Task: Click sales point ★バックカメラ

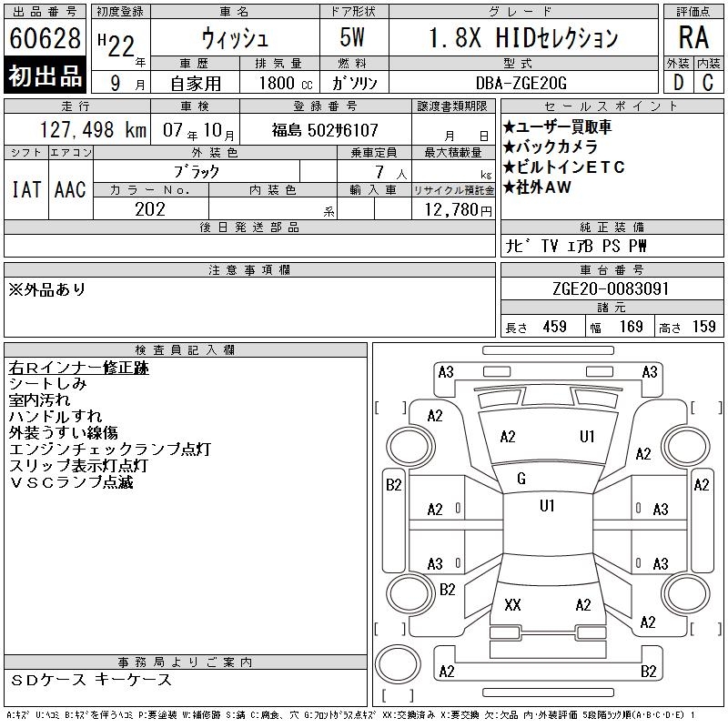Action: [x=551, y=147]
